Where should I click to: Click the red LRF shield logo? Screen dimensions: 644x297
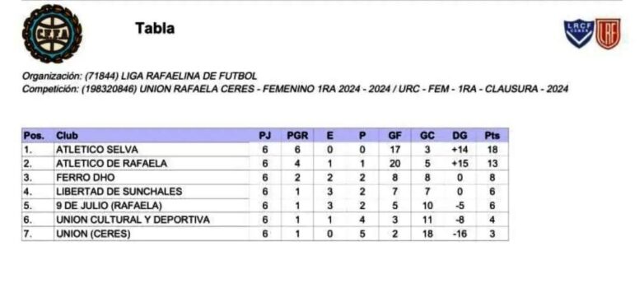pyautogui.click(x=608, y=34)
